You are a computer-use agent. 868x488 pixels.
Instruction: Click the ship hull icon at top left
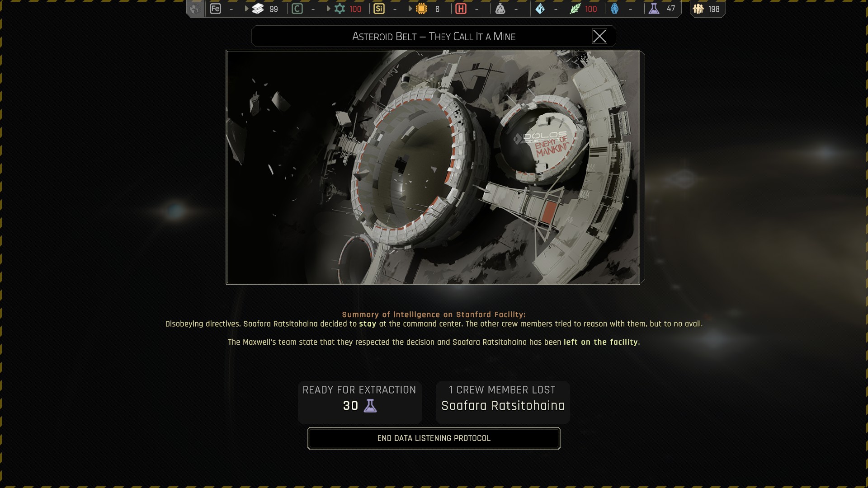click(195, 9)
